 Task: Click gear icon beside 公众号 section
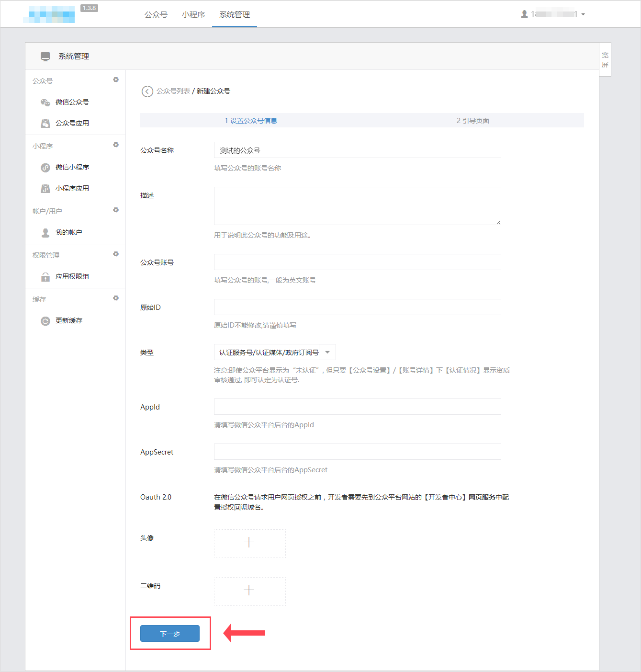pyautogui.click(x=116, y=80)
